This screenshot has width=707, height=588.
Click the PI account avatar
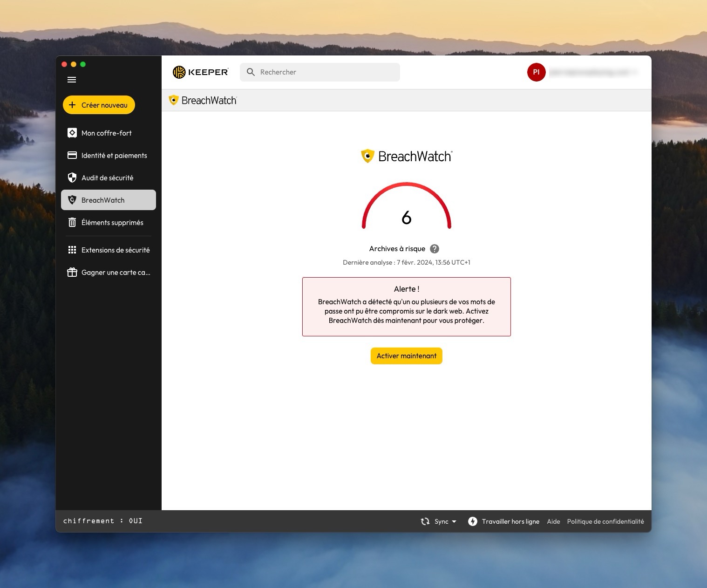(x=536, y=72)
